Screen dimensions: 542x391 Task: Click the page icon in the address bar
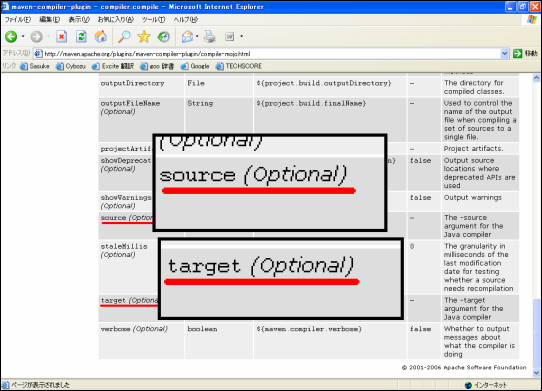(x=39, y=54)
